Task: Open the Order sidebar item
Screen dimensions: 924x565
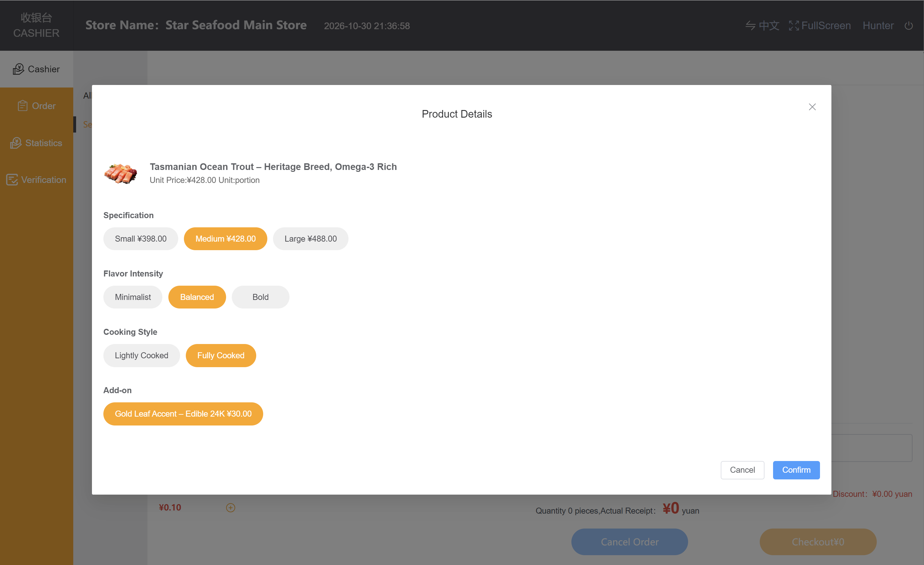Action: 36,106
